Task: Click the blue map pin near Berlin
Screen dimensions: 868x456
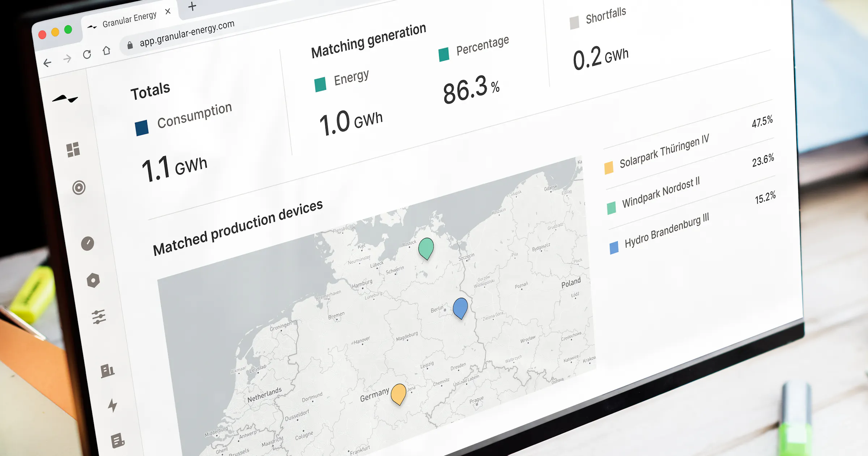Action: click(x=460, y=307)
